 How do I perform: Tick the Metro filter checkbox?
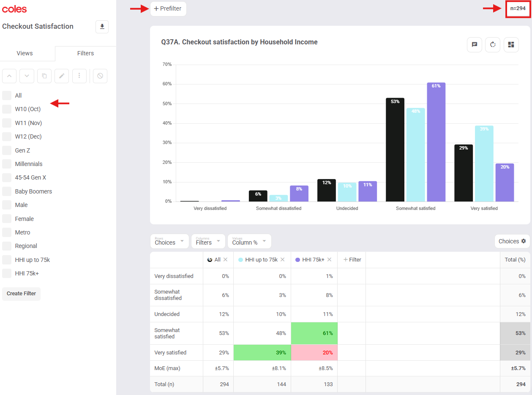coord(7,232)
